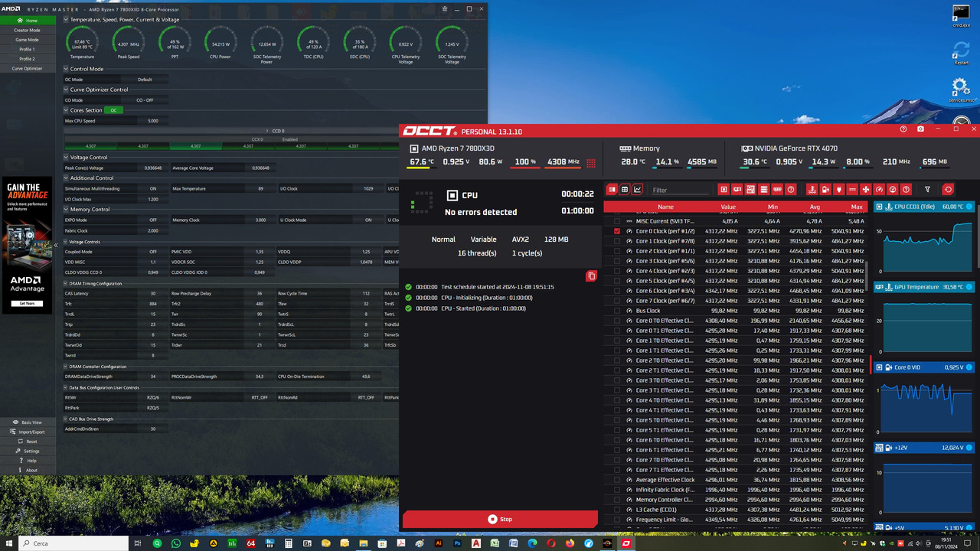
Task: Click Basic View in Ryzen Master
Action: 28,422
